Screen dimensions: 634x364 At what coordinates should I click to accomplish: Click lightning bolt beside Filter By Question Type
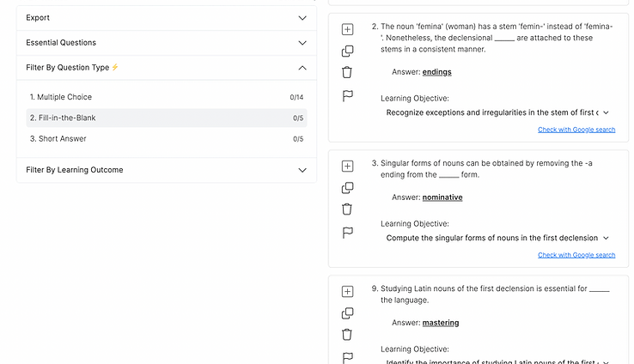click(115, 67)
